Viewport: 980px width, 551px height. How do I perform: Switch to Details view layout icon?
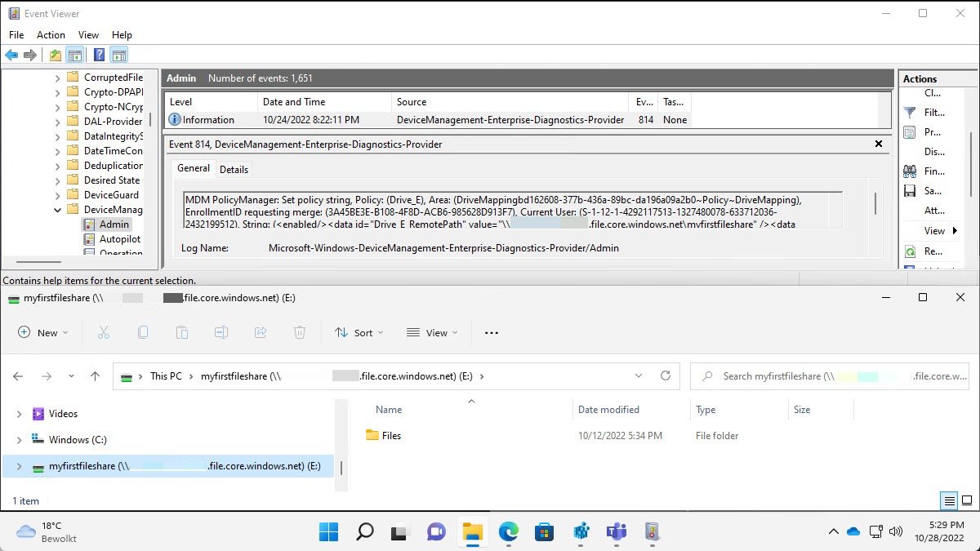click(949, 500)
